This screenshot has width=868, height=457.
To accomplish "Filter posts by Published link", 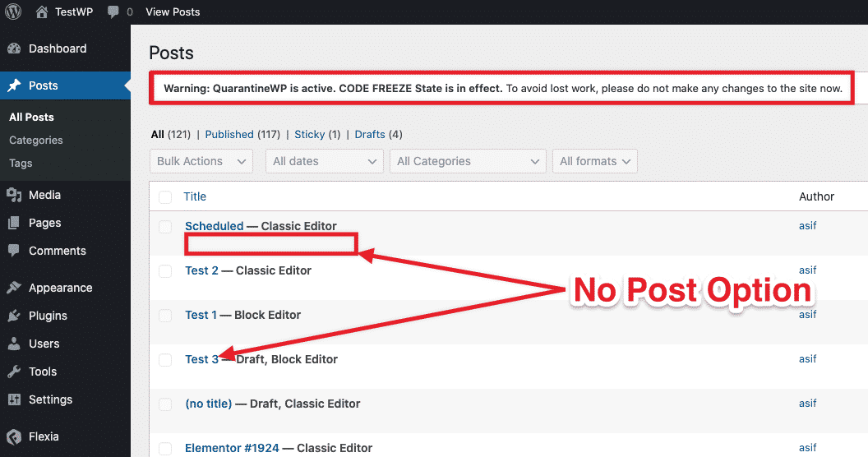I will [x=229, y=134].
